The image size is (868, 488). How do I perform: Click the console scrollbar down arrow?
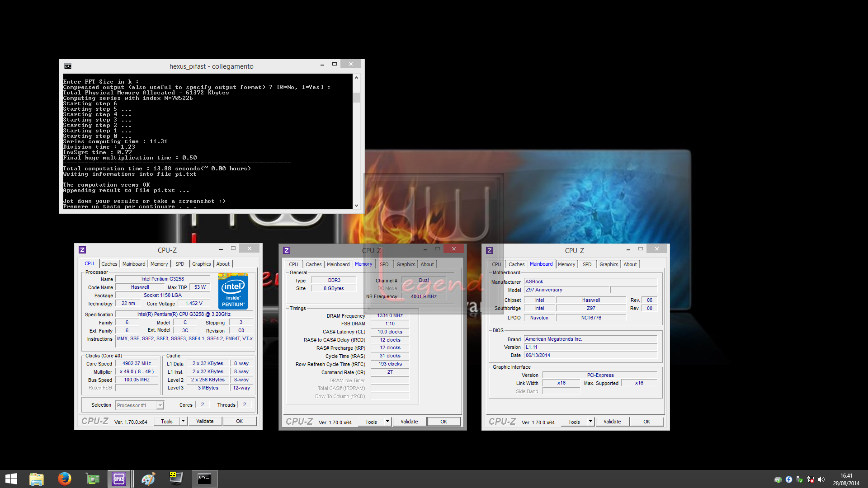pos(356,205)
